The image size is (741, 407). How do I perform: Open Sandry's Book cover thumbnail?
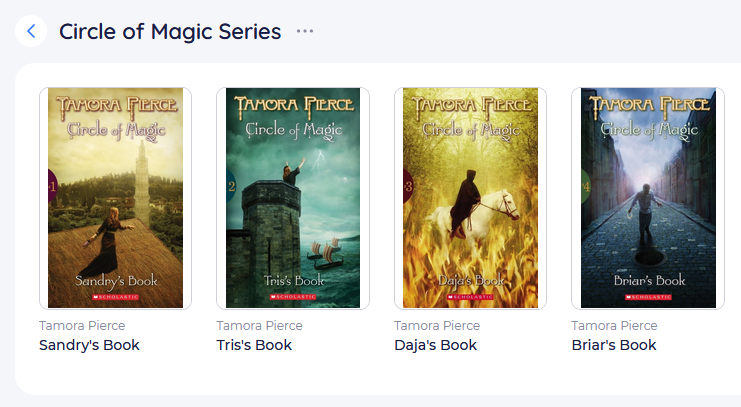click(115, 198)
